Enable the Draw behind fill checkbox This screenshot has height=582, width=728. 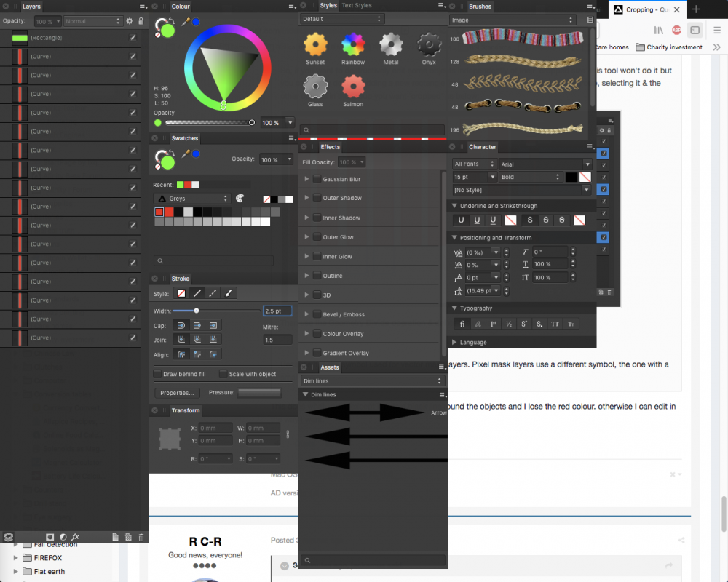point(157,374)
